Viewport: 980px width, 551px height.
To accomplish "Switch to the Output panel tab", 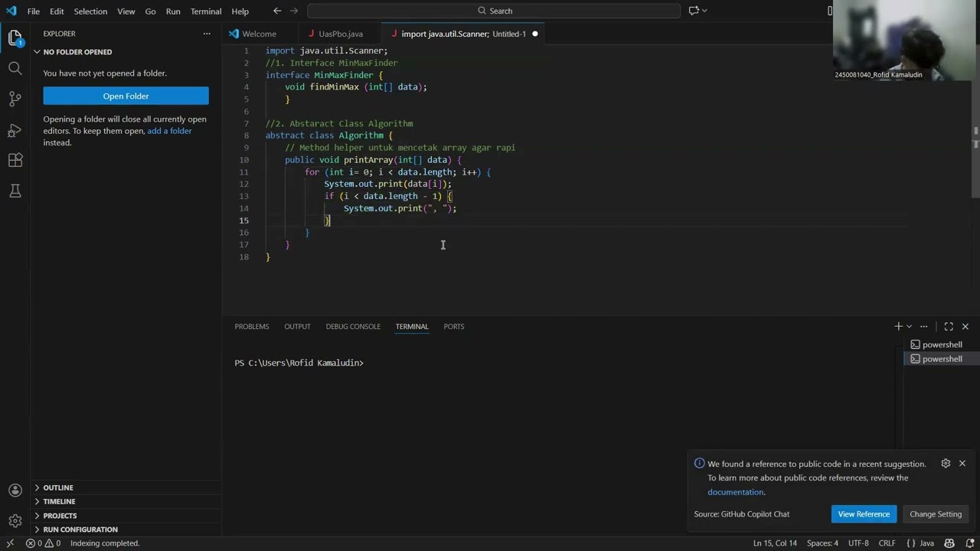I will click(x=297, y=327).
